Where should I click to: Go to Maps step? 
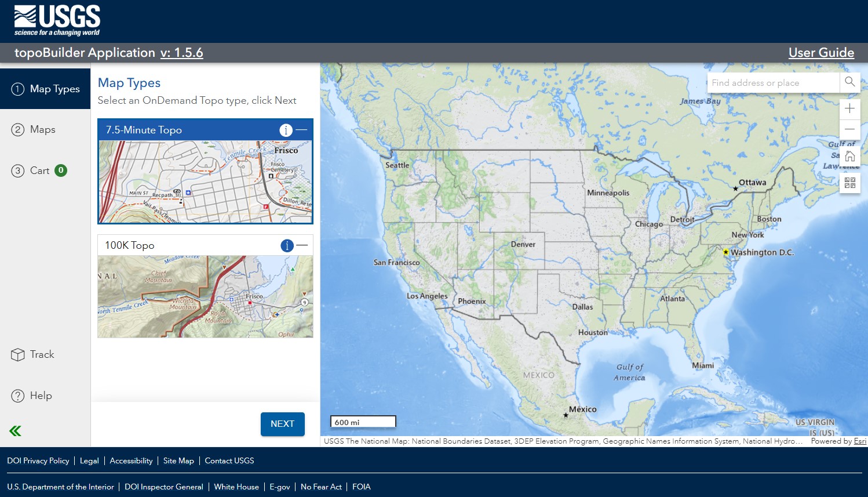[45, 129]
